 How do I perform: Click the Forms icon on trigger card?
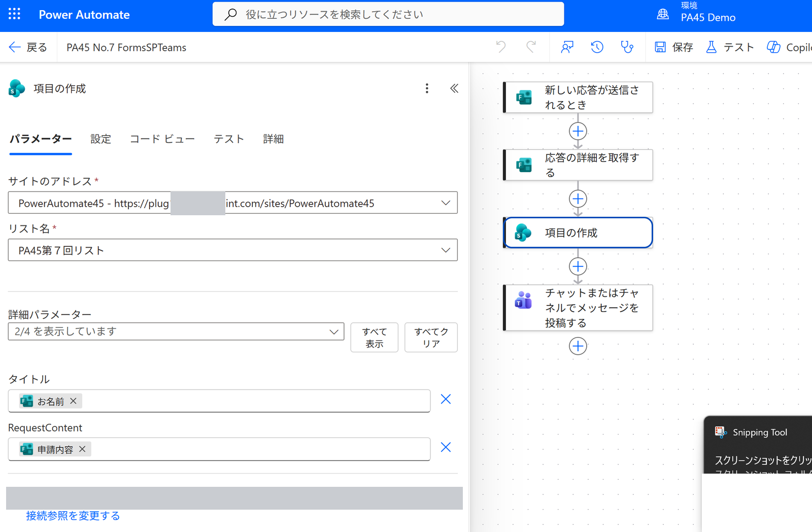524,97
